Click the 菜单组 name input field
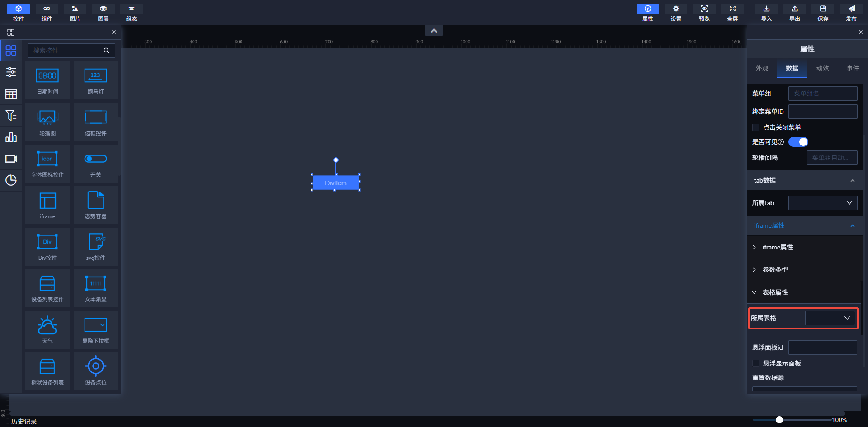This screenshot has width=868, height=427. click(x=823, y=94)
